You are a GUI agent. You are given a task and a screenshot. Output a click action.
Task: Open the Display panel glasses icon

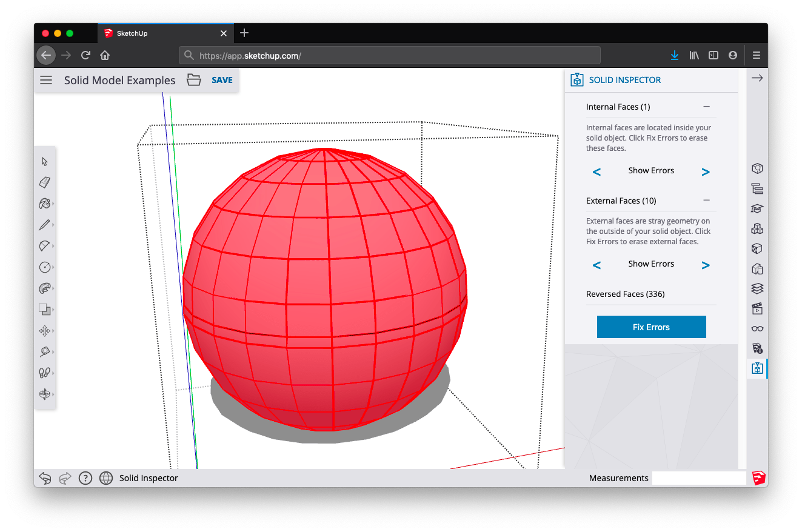pyautogui.click(x=757, y=328)
